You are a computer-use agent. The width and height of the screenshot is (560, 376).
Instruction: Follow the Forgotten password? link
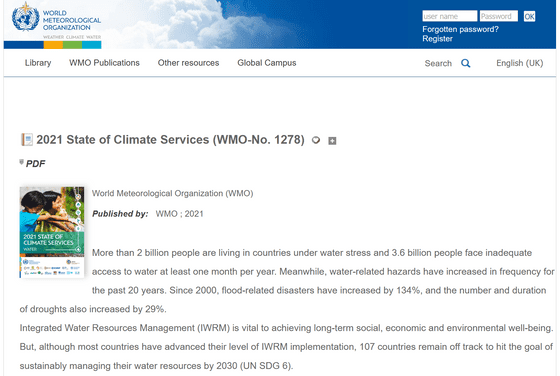pos(460,29)
